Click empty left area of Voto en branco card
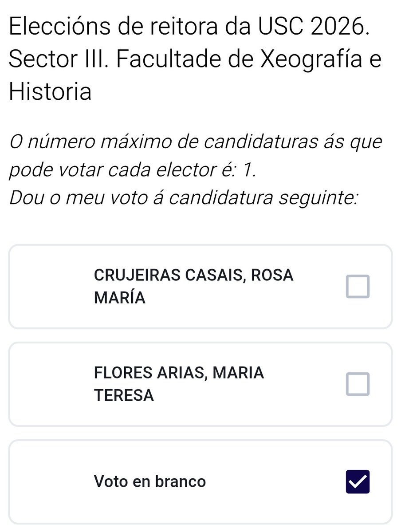401x532 pixels. pos(51,482)
